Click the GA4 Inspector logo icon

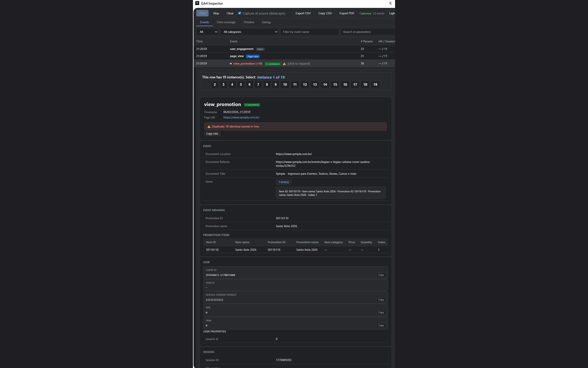[197, 3]
